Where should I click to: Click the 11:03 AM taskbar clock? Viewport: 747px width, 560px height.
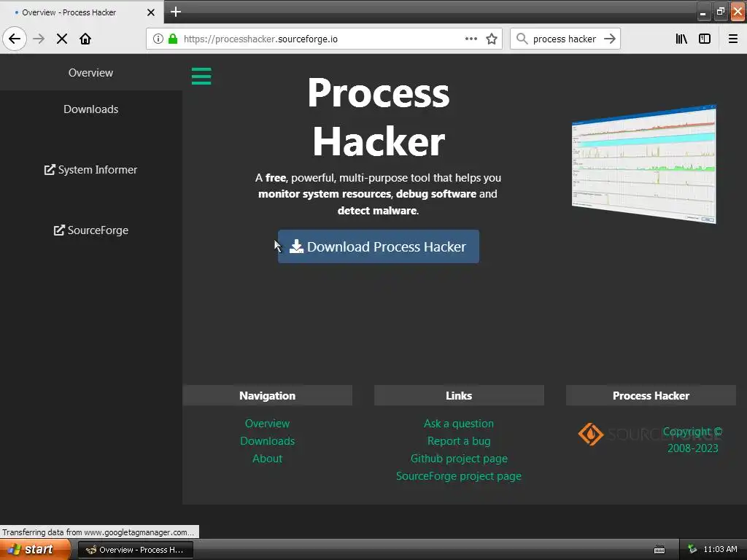720,549
